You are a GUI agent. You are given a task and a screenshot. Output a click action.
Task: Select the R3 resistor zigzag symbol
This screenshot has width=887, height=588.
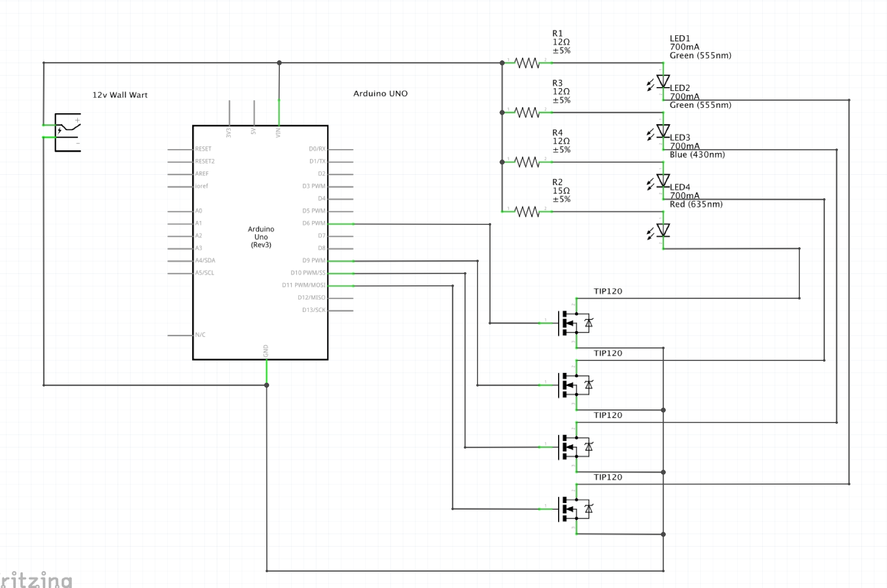point(527,113)
